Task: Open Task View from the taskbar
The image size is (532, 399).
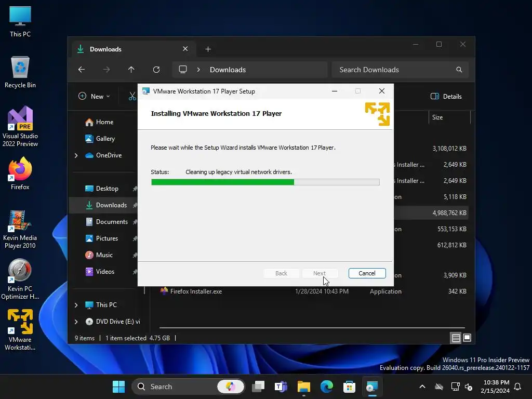Action: coord(258,387)
